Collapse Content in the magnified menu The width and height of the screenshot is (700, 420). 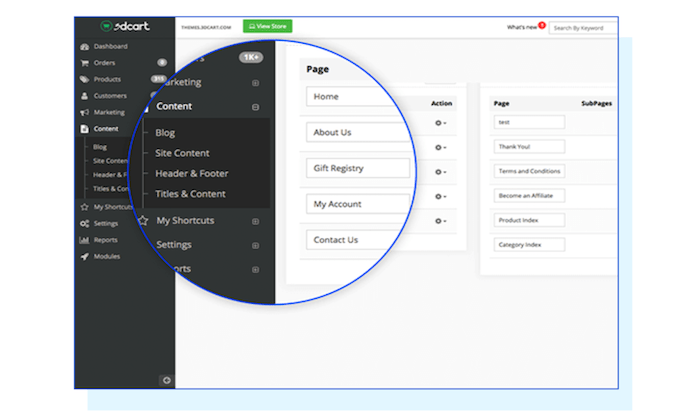click(255, 107)
